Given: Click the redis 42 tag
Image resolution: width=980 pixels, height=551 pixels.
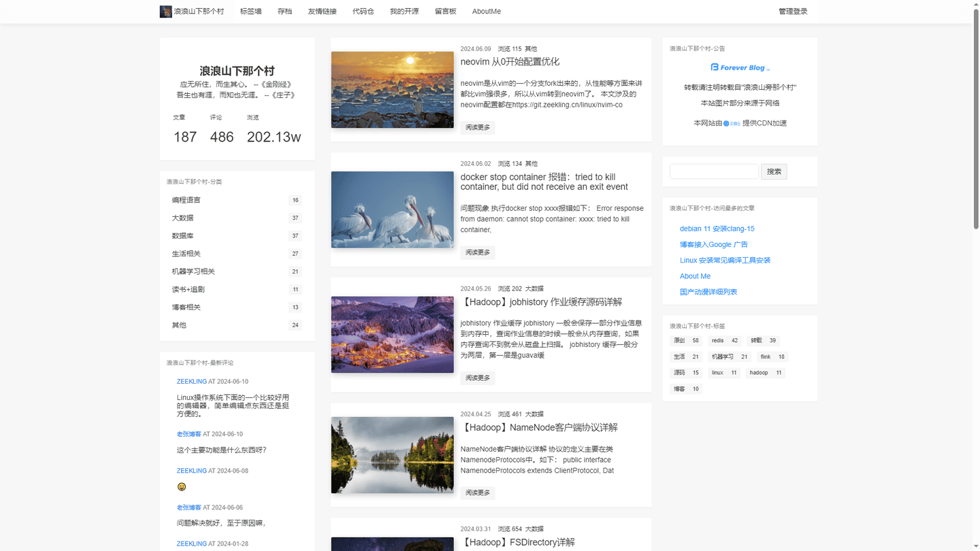Looking at the screenshot, I should click(x=724, y=340).
